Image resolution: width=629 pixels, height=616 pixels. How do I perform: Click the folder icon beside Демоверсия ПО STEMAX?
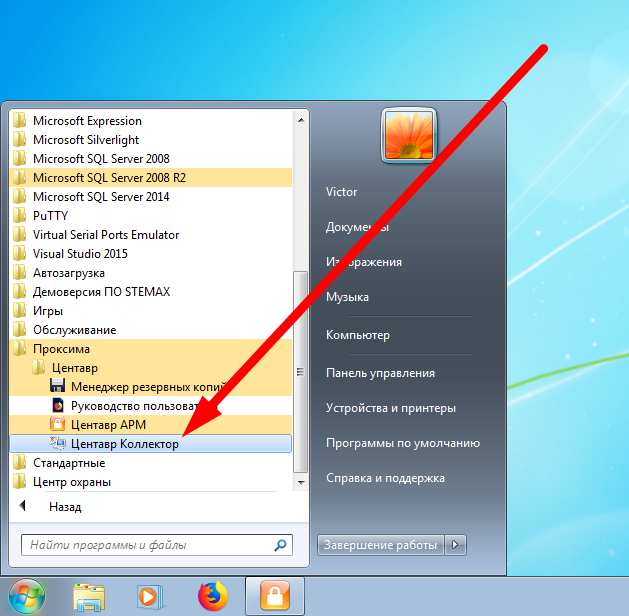tap(19, 291)
